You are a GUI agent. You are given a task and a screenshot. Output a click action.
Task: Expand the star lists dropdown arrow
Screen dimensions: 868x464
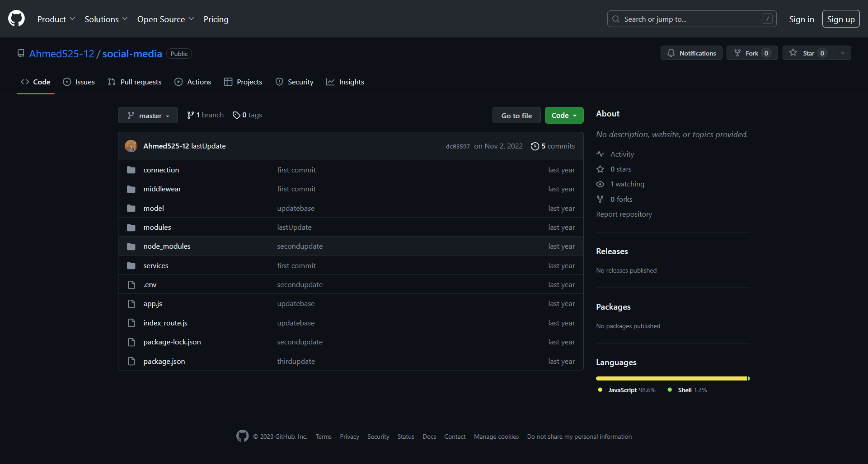(842, 53)
